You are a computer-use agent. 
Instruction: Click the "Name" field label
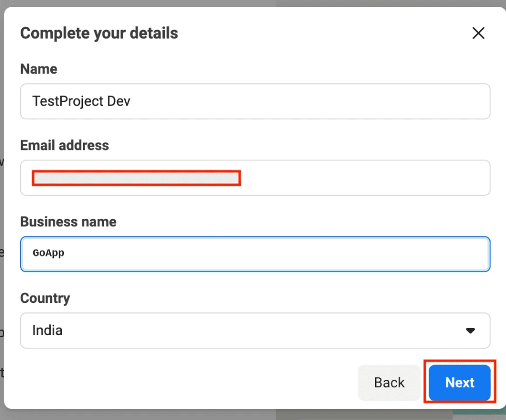[x=39, y=69]
